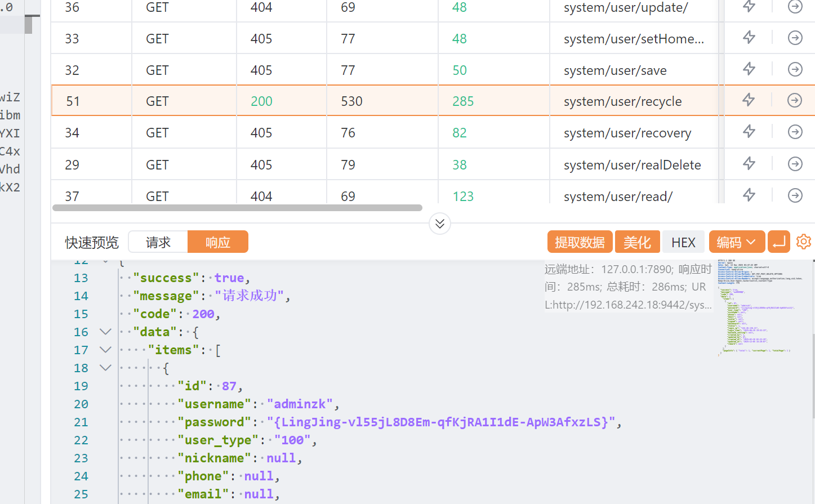Click arrow-circle icon in system/user/recovery row

tap(795, 132)
